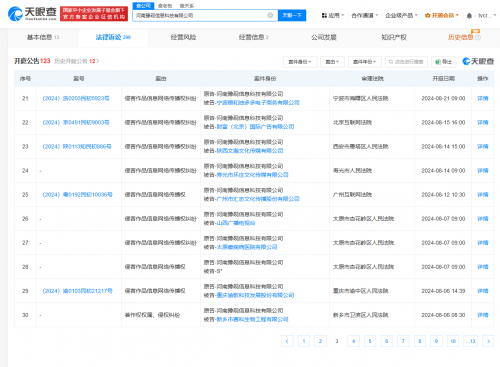Open the 开通会员 membership dropdown
This screenshot has height=367, width=500.
[442, 15]
